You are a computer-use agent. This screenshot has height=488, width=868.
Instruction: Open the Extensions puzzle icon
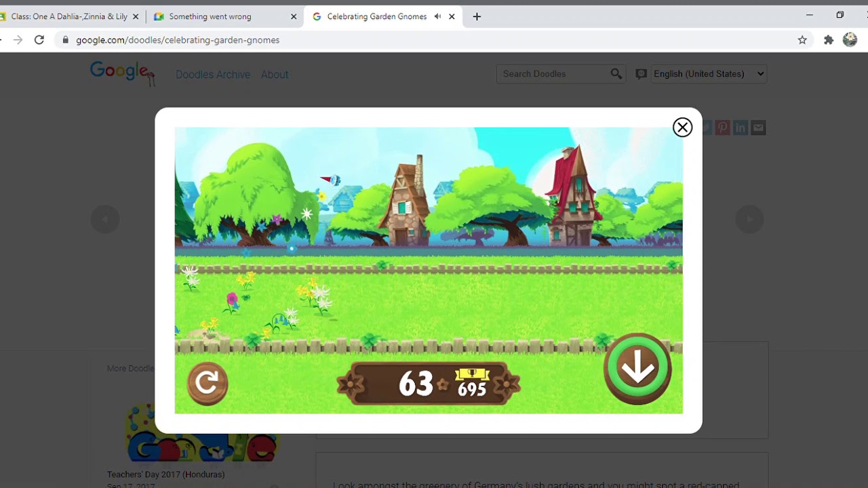(828, 40)
